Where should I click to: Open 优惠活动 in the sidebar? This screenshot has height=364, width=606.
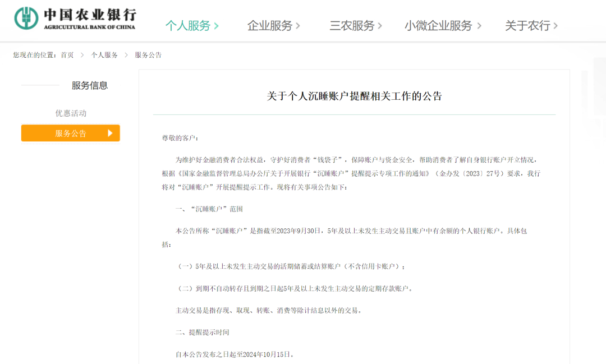coord(70,113)
